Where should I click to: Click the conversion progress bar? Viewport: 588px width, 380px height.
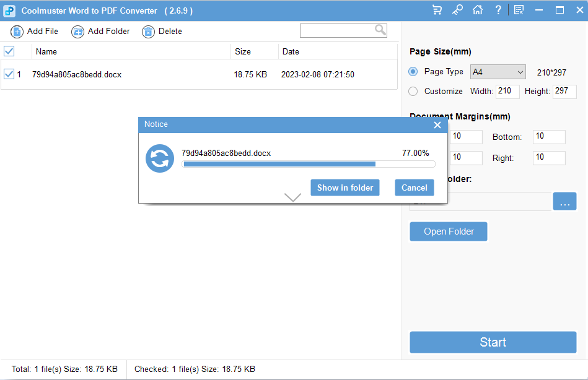coord(308,164)
